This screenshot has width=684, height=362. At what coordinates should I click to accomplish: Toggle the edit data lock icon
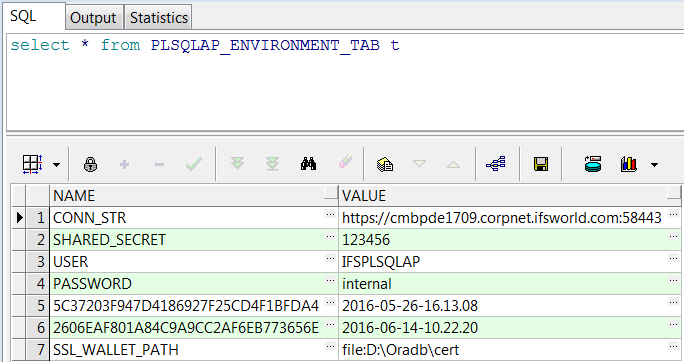pos(90,164)
